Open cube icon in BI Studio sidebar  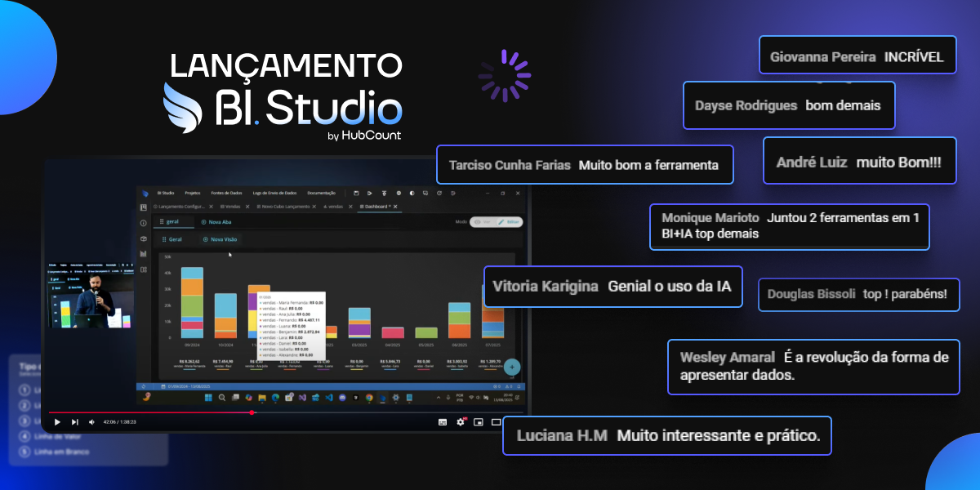coord(144,238)
